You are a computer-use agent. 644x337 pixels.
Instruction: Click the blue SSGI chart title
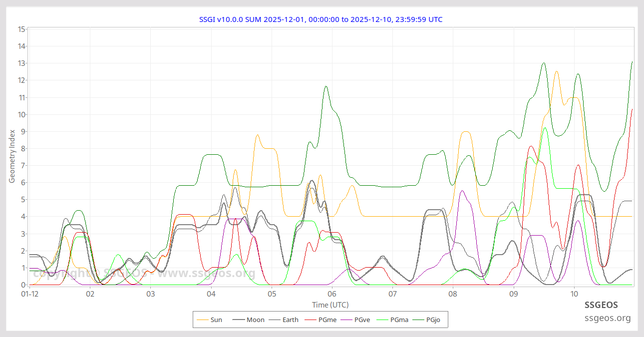tap(321, 19)
